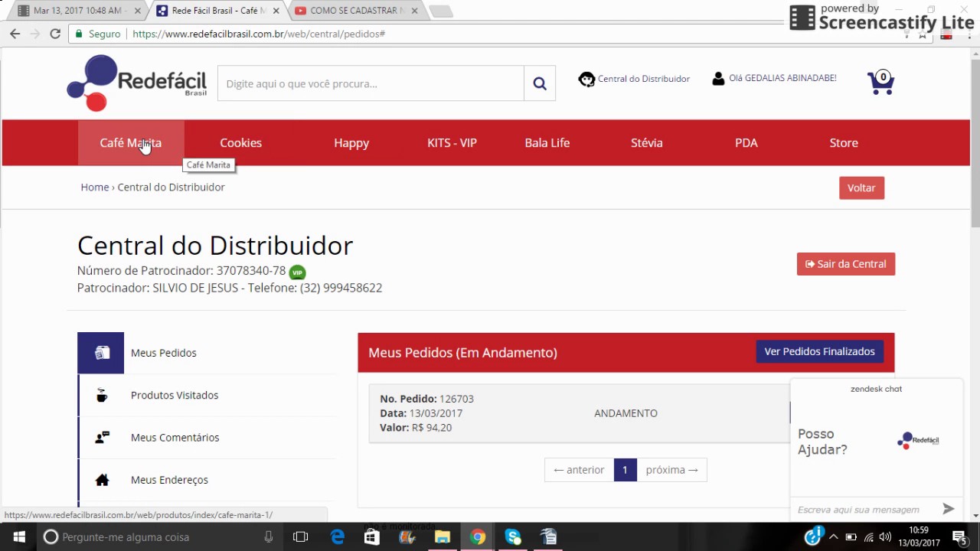This screenshot has width=980, height=551.
Task: Open Skype from taskbar
Action: point(512,536)
